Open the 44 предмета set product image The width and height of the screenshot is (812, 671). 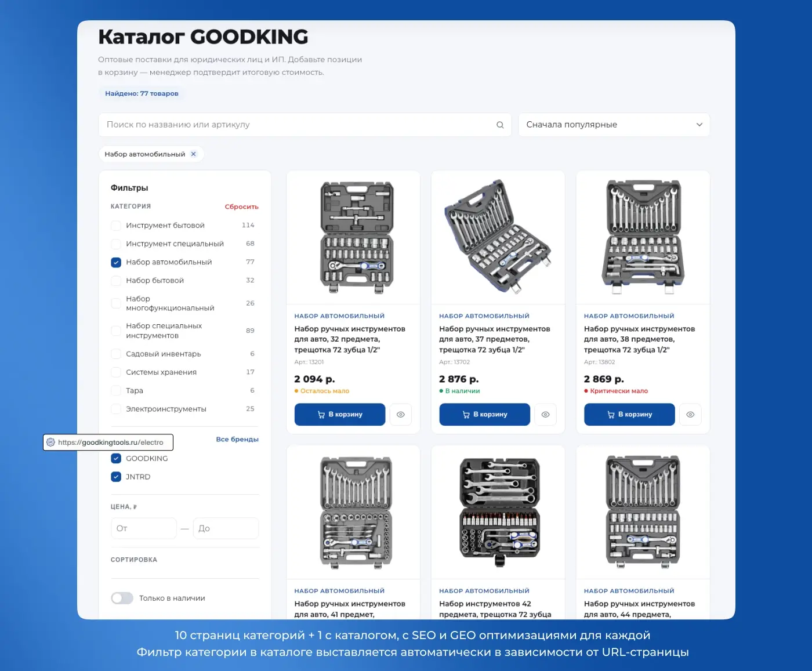[643, 512]
